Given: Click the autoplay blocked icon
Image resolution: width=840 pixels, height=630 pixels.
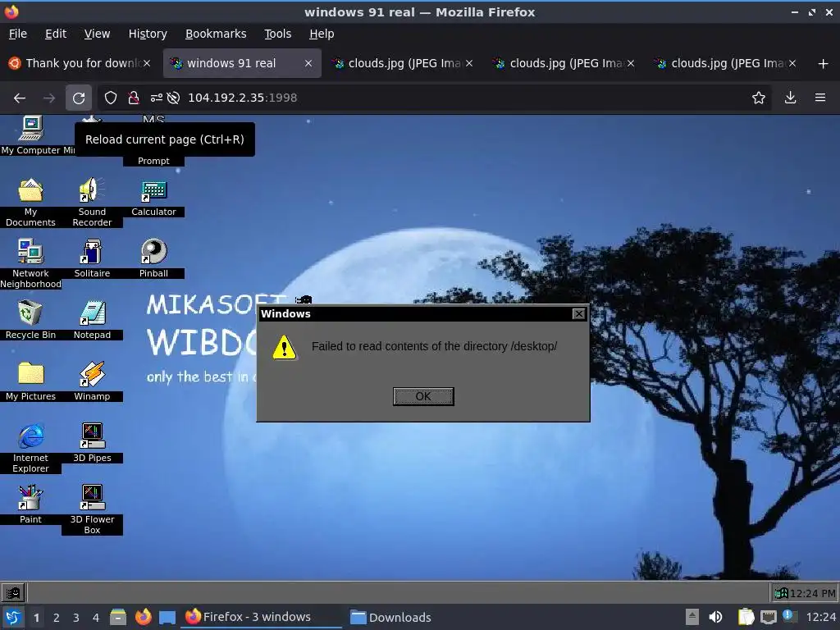Looking at the screenshot, I should click(173, 98).
